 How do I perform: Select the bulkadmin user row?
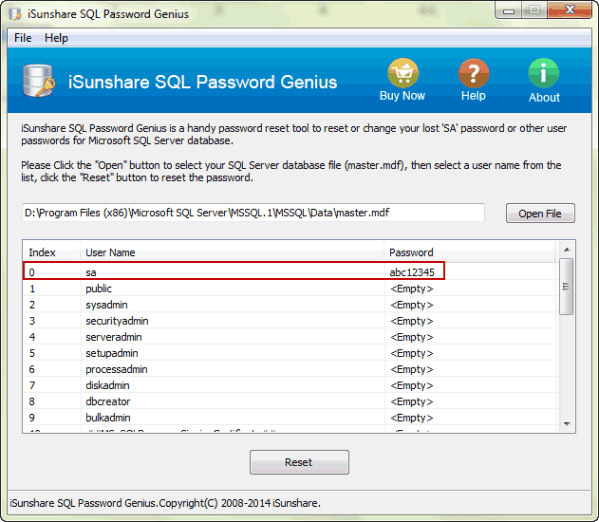290,417
